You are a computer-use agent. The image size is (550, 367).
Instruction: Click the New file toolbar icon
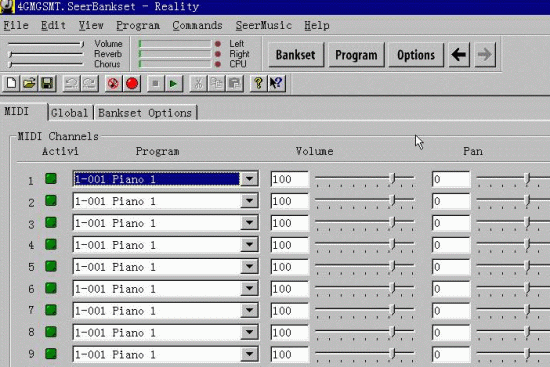coord(11,84)
